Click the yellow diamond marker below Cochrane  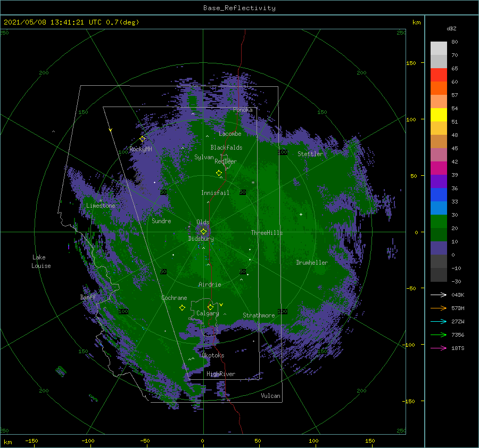coord(182,308)
